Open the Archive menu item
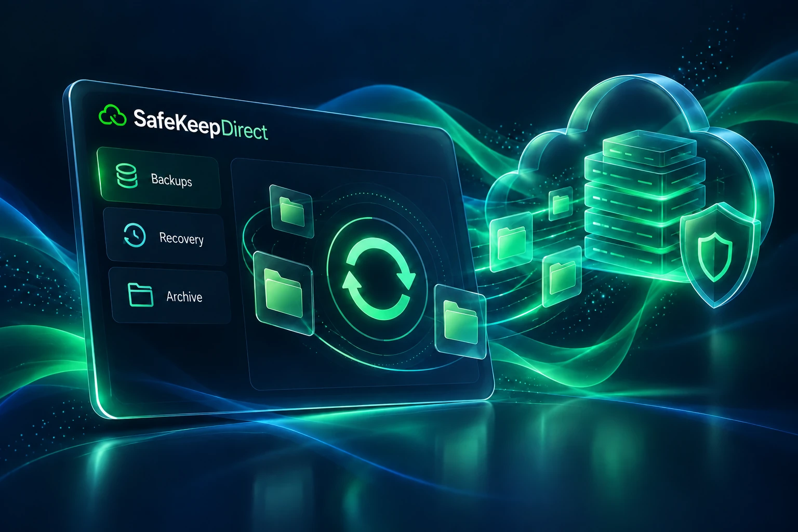This screenshot has height=532, width=798. [169, 295]
